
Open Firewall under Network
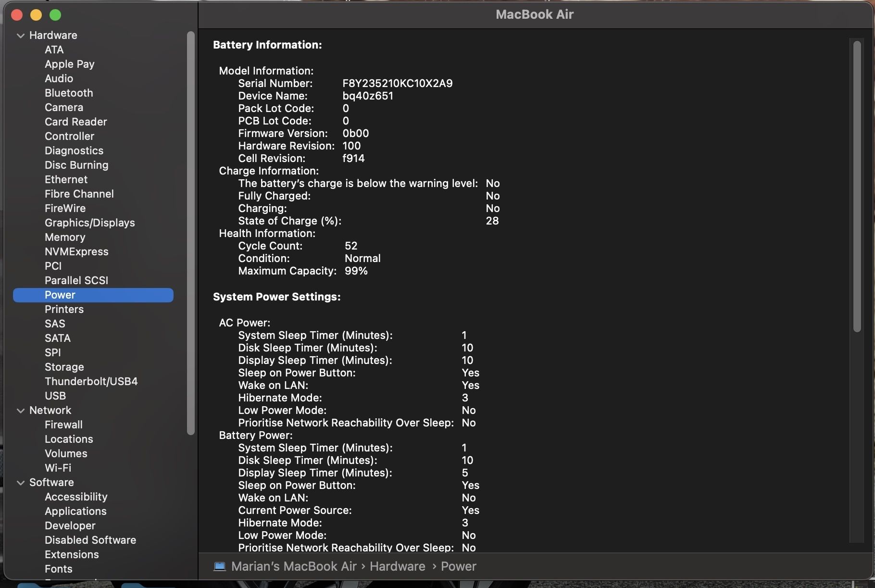click(63, 425)
